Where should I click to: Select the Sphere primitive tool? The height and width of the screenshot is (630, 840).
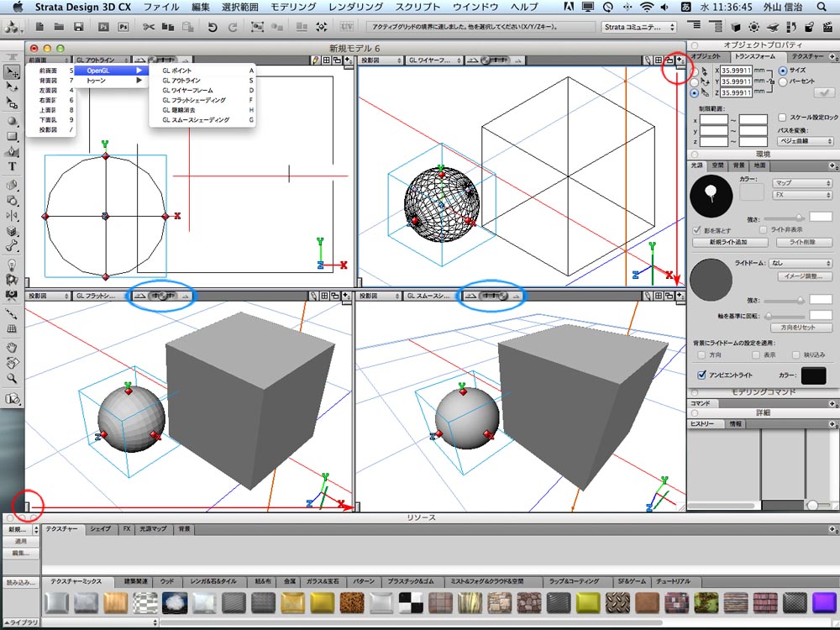pos(12,121)
